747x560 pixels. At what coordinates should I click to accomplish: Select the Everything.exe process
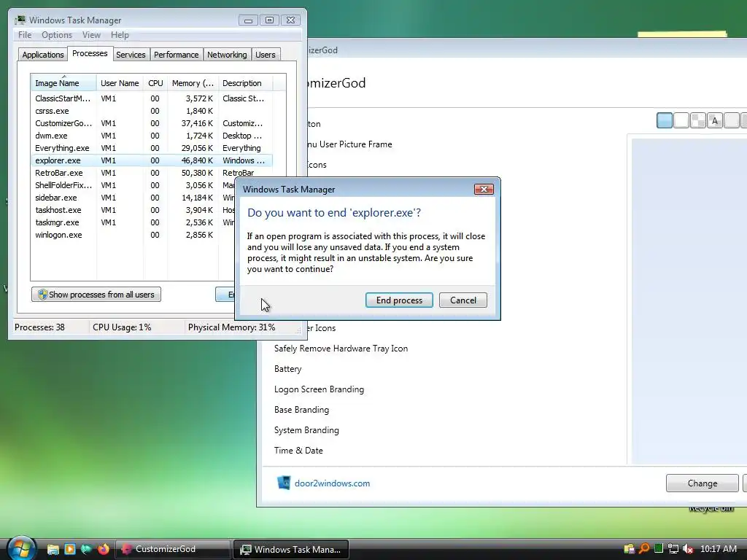pos(152,148)
